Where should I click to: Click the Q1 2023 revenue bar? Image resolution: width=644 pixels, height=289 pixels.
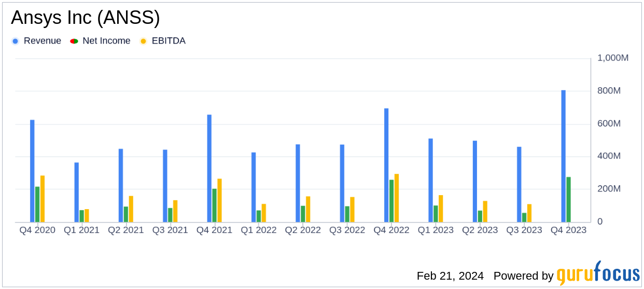tap(430, 181)
